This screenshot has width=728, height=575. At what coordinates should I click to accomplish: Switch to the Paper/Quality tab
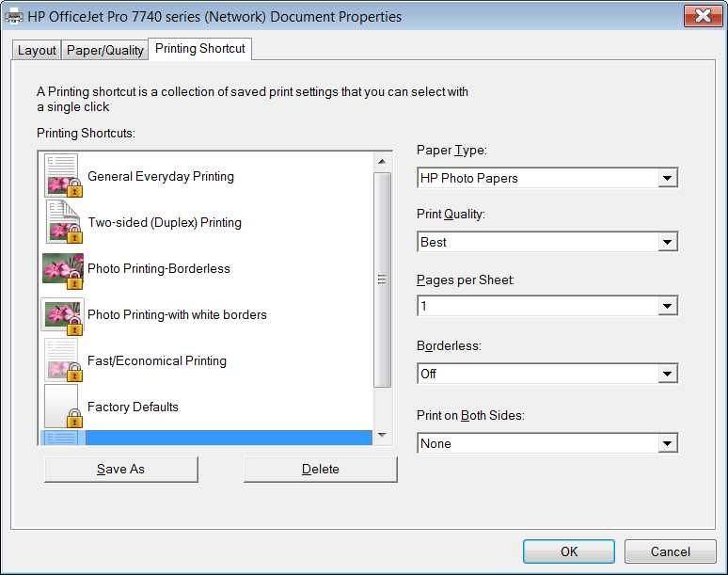[x=105, y=50]
